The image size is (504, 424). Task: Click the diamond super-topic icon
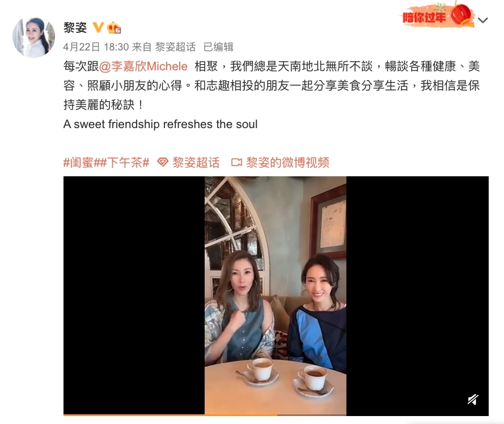click(163, 162)
